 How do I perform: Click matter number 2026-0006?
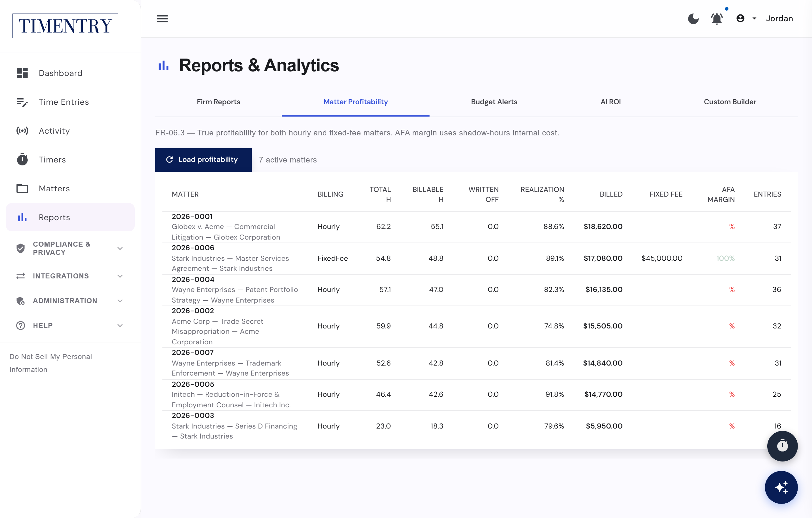pyautogui.click(x=193, y=248)
